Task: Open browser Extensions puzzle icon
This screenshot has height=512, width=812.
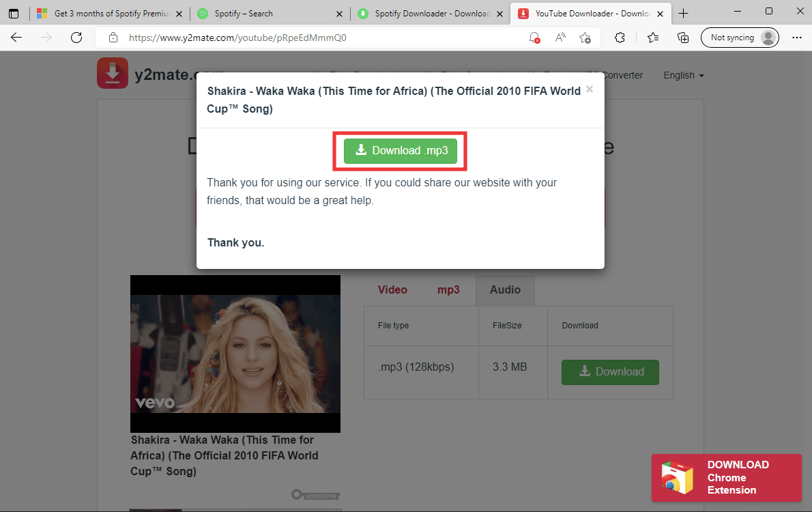Action: pyautogui.click(x=620, y=38)
